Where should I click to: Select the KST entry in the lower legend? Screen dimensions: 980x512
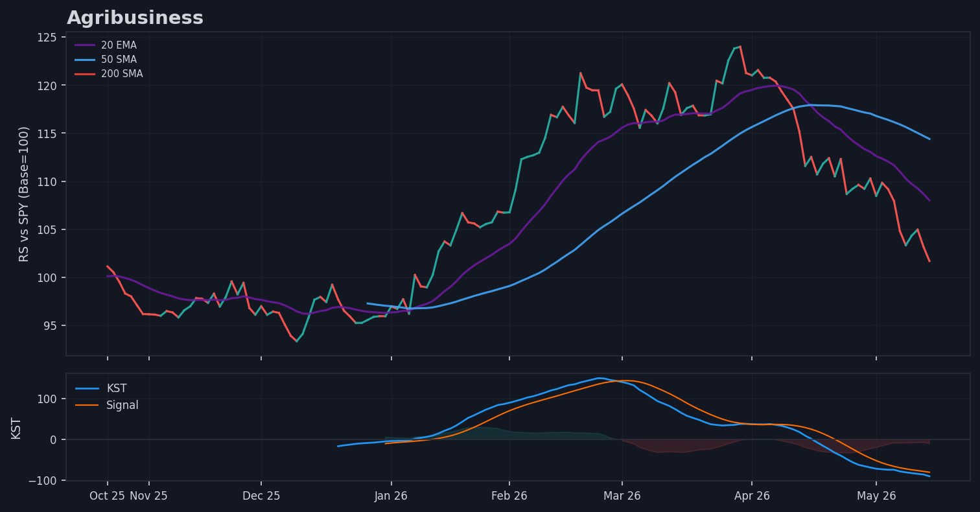point(117,389)
